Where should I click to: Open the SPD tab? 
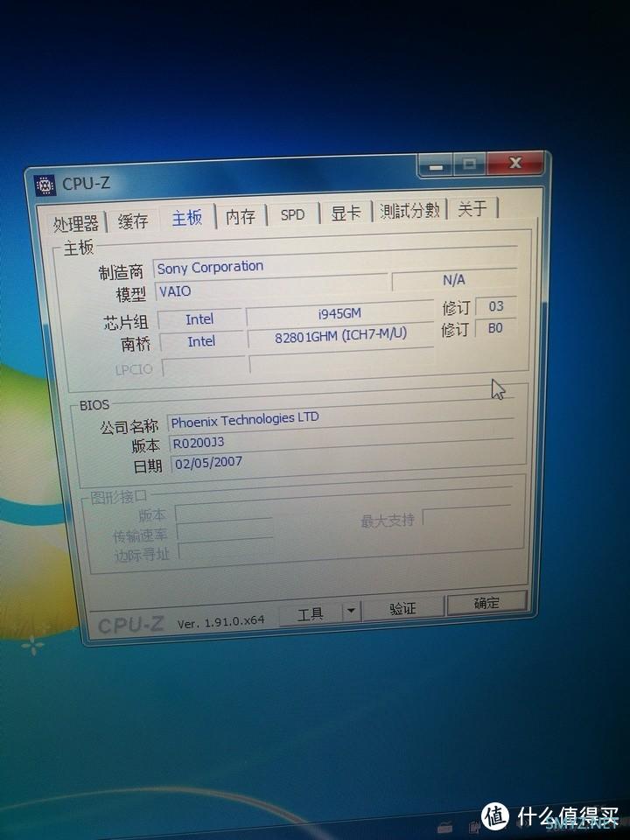pyautogui.click(x=292, y=215)
